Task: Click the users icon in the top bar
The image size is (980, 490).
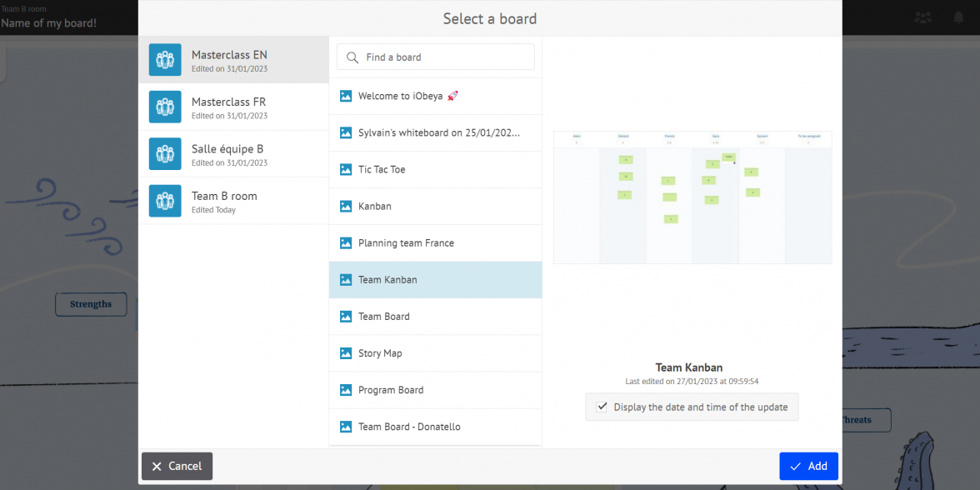Action: point(922,16)
